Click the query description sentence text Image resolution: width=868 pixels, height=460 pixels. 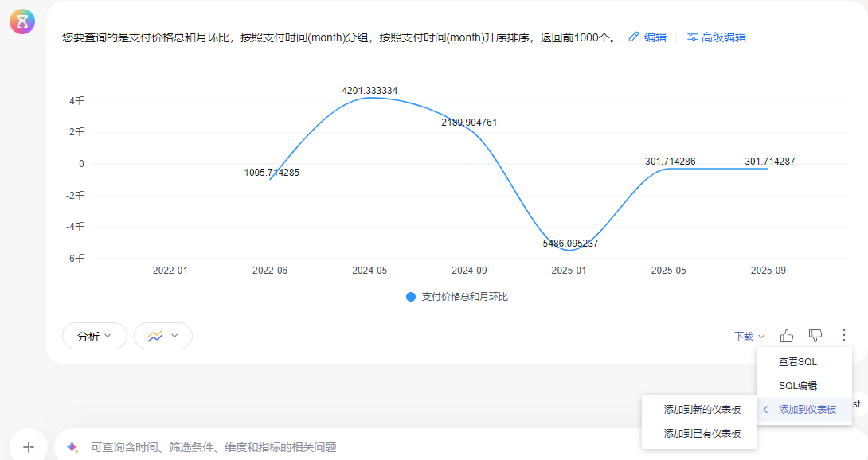pyautogui.click(x=339, y=37)
